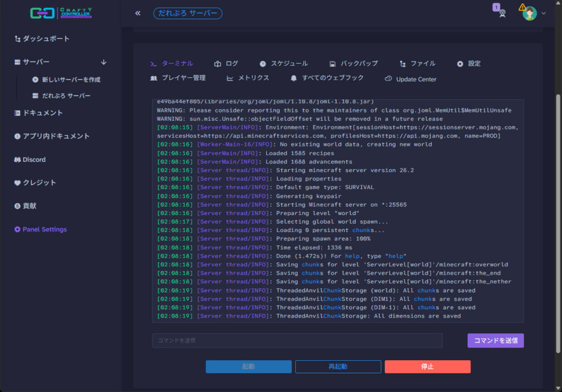Click the ログ tab icon

coord(217,64)
